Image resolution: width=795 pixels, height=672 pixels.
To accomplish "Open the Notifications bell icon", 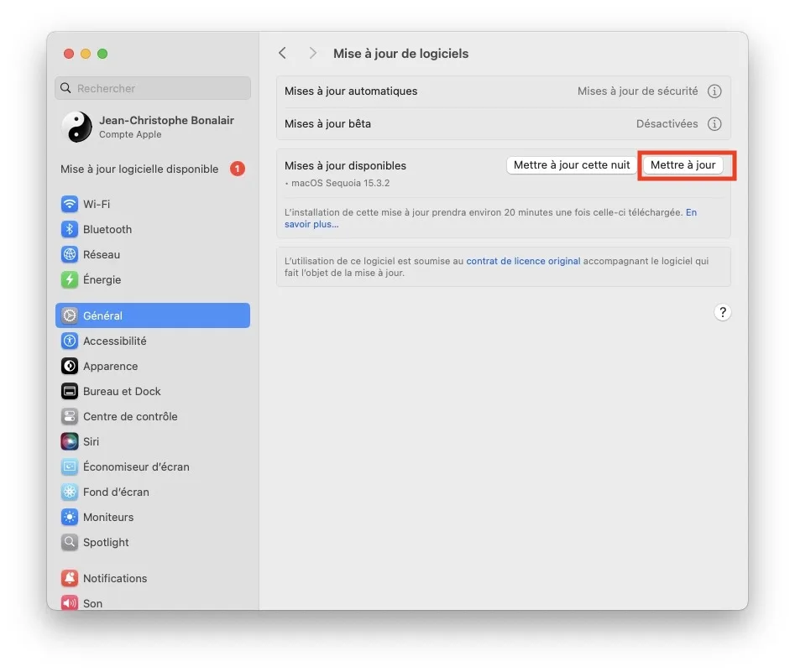I will [70, 578].
